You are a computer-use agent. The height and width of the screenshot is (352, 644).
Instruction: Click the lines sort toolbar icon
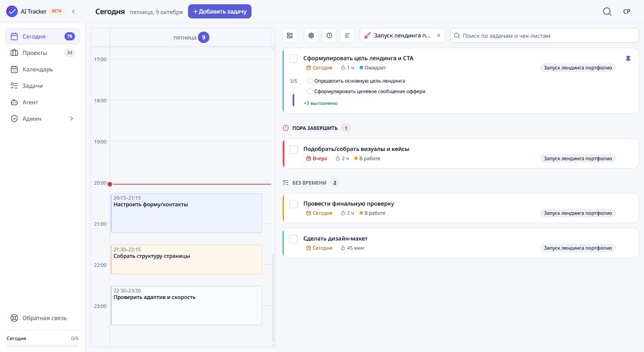coord(347,35)
